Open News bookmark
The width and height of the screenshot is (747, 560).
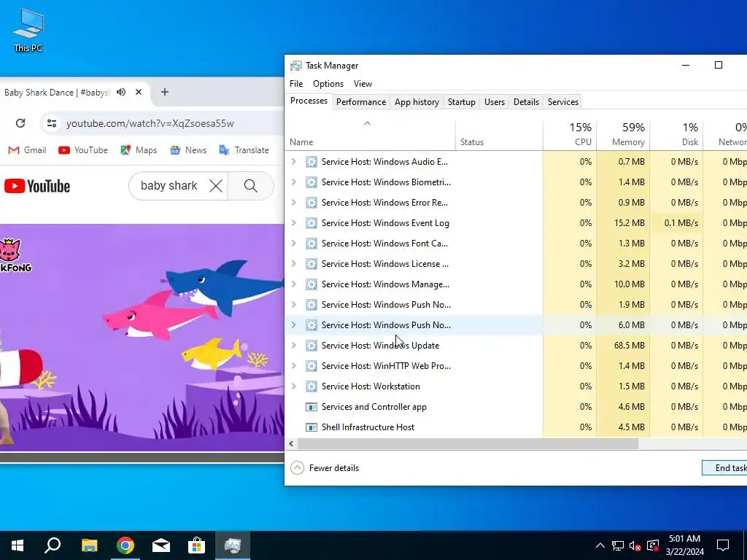[x=188, y=150]
